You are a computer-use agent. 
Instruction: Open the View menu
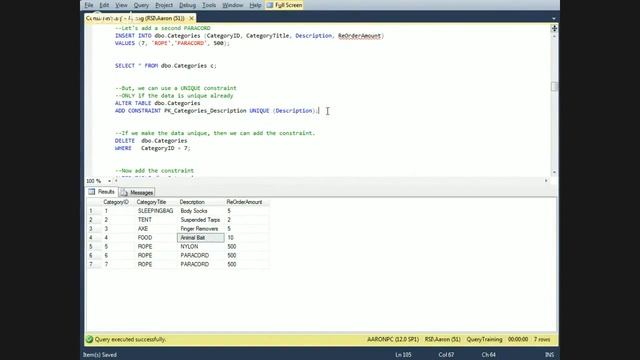(x=121, y=5)
